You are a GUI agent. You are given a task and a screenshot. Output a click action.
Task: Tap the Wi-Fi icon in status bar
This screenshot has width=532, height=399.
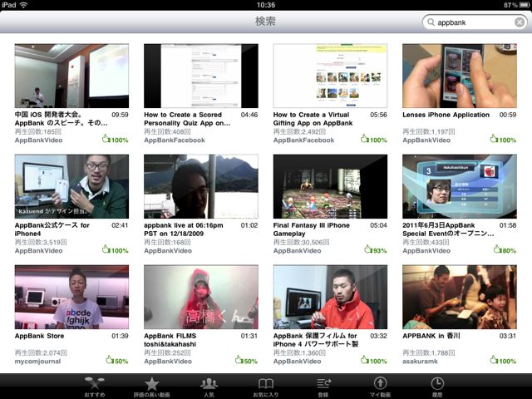23,5
